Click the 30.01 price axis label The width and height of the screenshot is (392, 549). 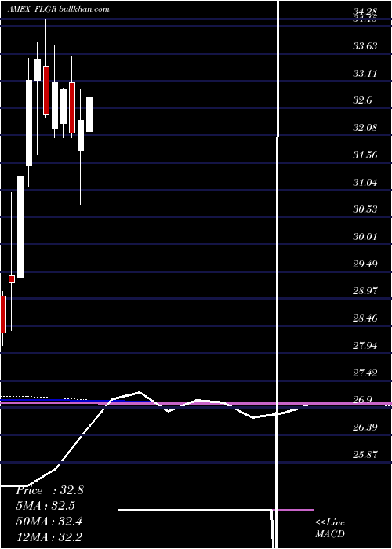click(x=365, y=236)
